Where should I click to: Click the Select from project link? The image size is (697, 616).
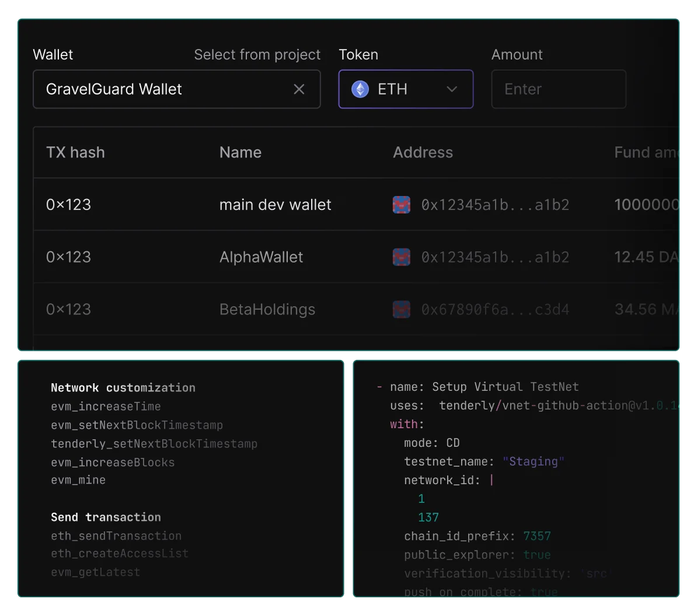(x=257, y=55)
